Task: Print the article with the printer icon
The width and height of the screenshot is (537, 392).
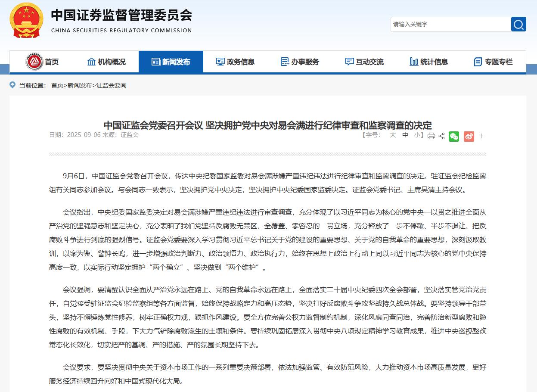Action: pos(431,136)
